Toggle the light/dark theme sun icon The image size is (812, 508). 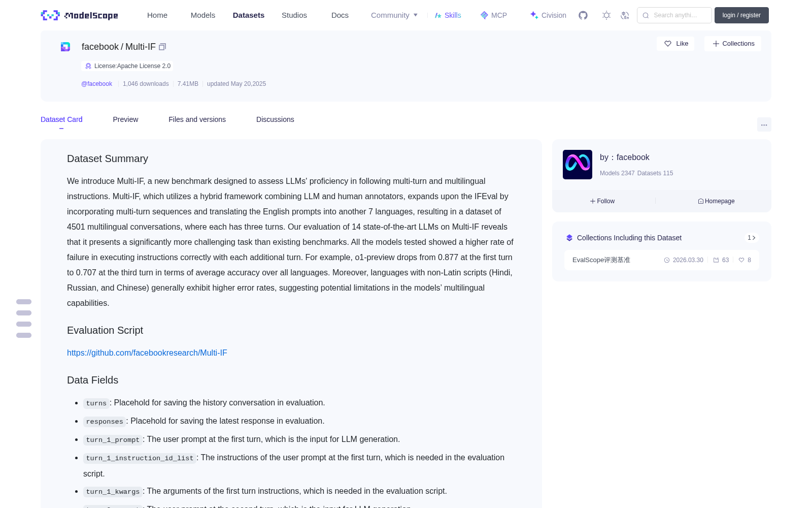click(x=606, y=15)
